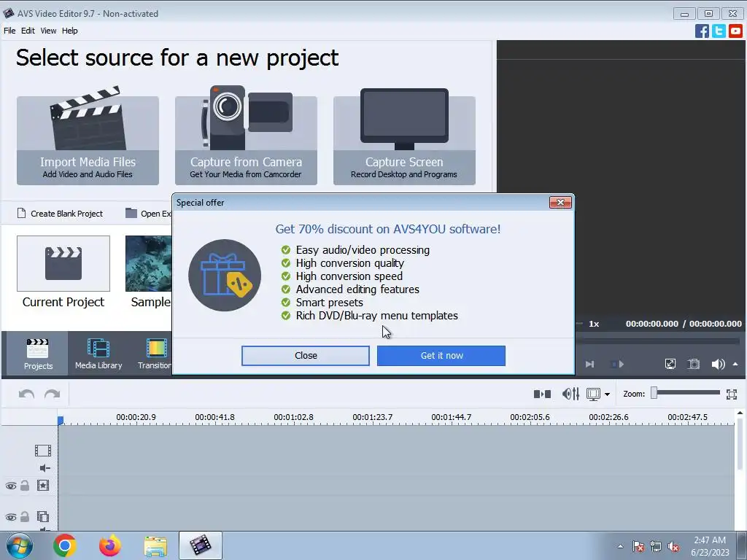The height and width of the screenshot is (560, 747).
Task: Switch to the Transitions tab
Action: (155, 354)
